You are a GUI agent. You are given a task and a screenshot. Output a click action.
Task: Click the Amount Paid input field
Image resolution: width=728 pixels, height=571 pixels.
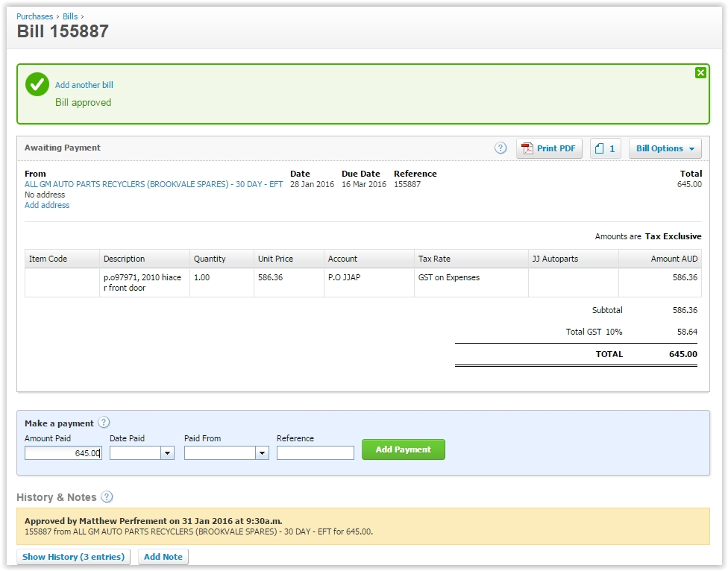[x=63, y=452]
